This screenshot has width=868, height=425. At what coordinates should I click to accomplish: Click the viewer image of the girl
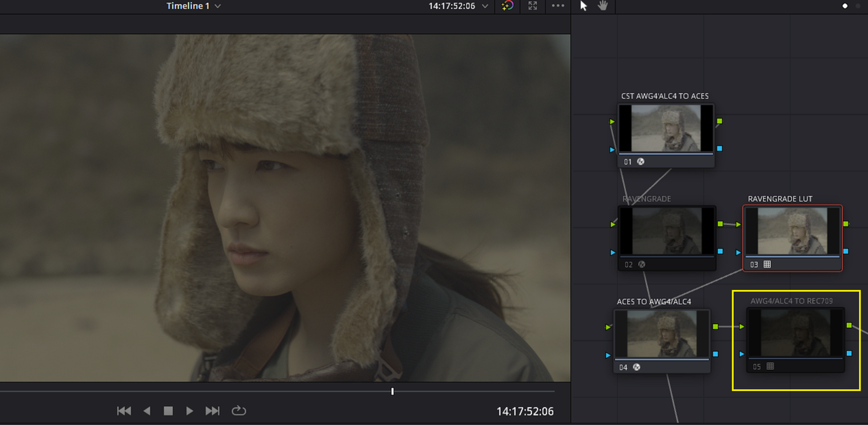[x=285, y=207]
